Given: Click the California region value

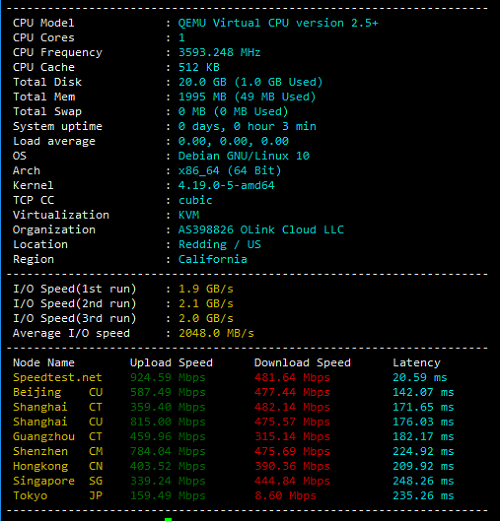Looking at the screenshot, I should click(213, 259).
